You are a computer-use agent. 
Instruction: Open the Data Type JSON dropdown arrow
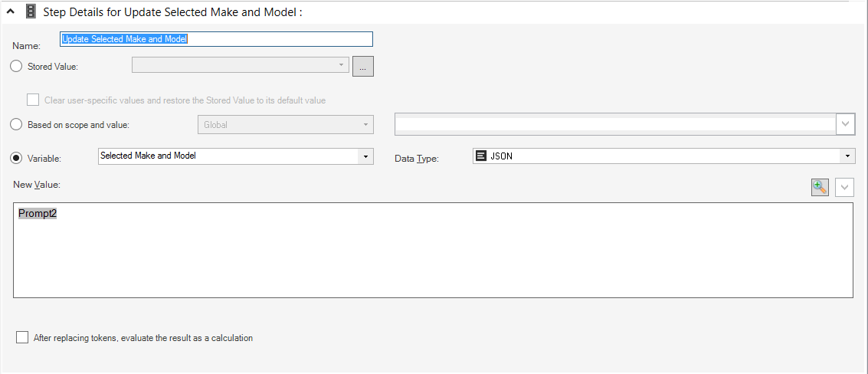pos(847,156)
